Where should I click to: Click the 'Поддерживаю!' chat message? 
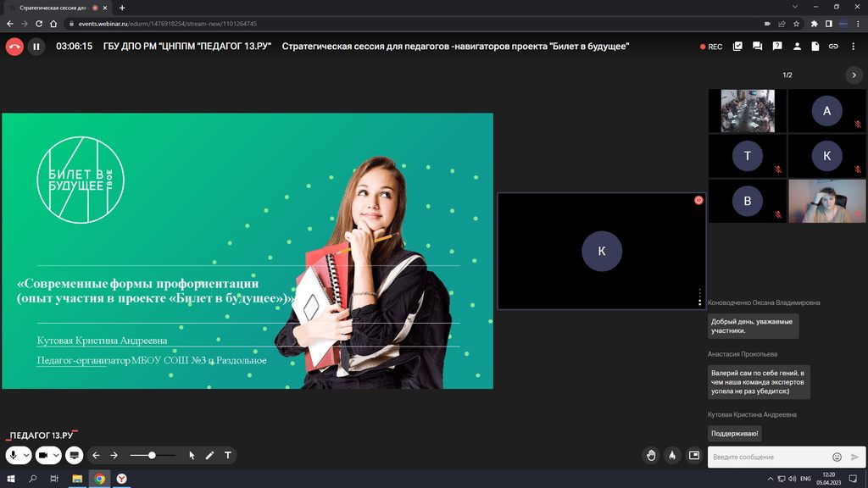(735, 434)
